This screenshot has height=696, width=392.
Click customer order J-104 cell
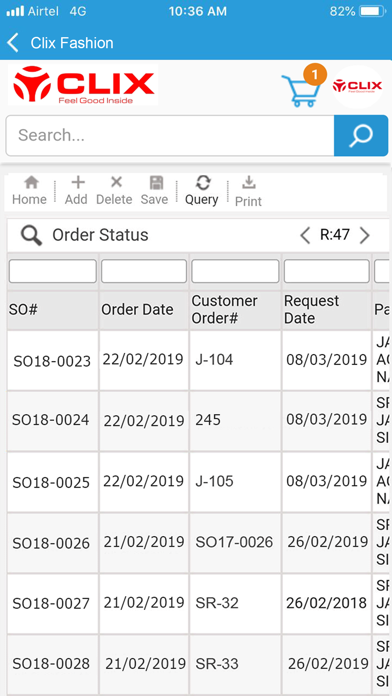(x=235, y=360)
